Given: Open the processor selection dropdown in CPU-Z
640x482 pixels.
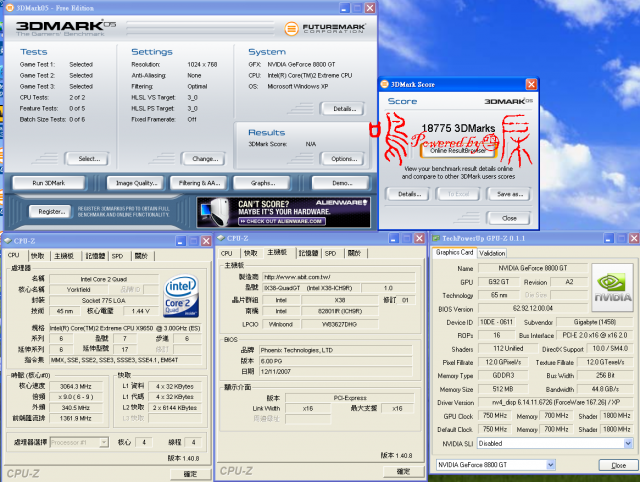Looking at the screenshot, I should point(104,442).
